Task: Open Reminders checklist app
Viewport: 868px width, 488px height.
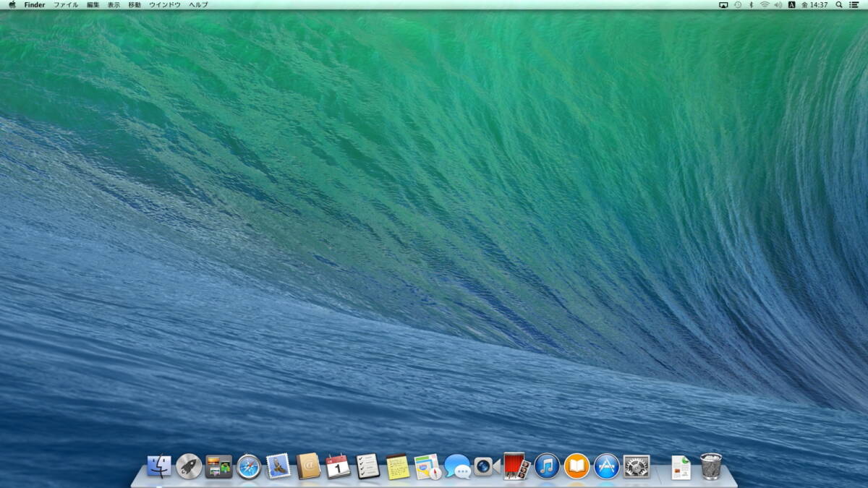Action: coord(368,466)
